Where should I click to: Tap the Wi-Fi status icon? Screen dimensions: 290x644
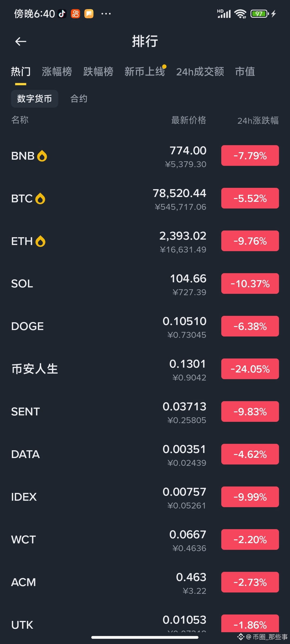(x=240, y=14)
